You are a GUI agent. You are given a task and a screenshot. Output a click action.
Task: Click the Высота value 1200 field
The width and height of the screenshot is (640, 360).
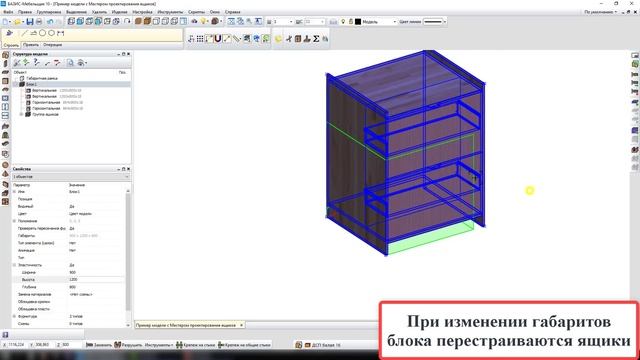coord(96,280)
